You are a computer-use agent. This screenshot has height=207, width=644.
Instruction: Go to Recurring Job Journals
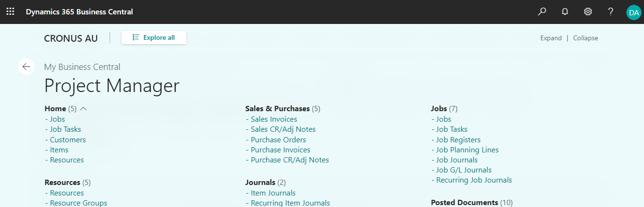(x=474, y=180)
